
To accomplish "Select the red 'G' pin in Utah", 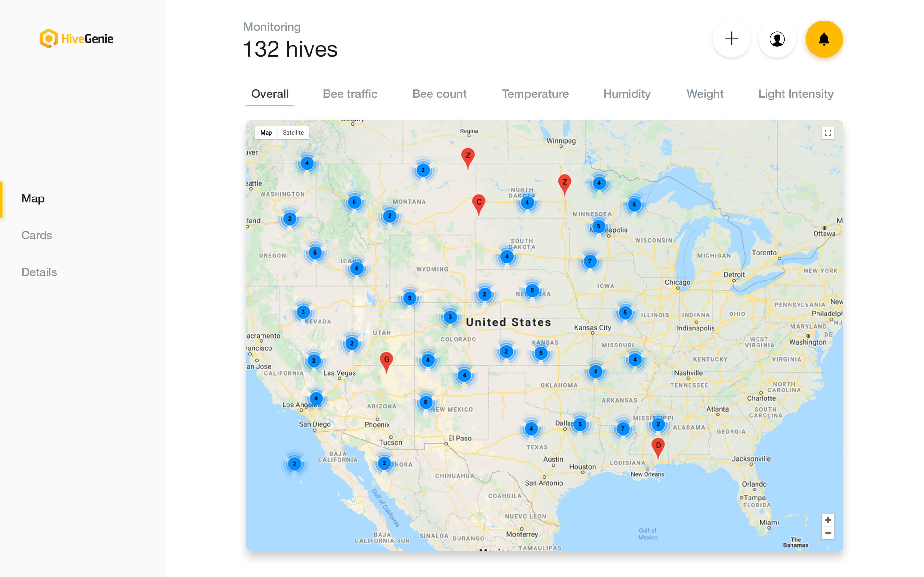I will click(386, 360).
